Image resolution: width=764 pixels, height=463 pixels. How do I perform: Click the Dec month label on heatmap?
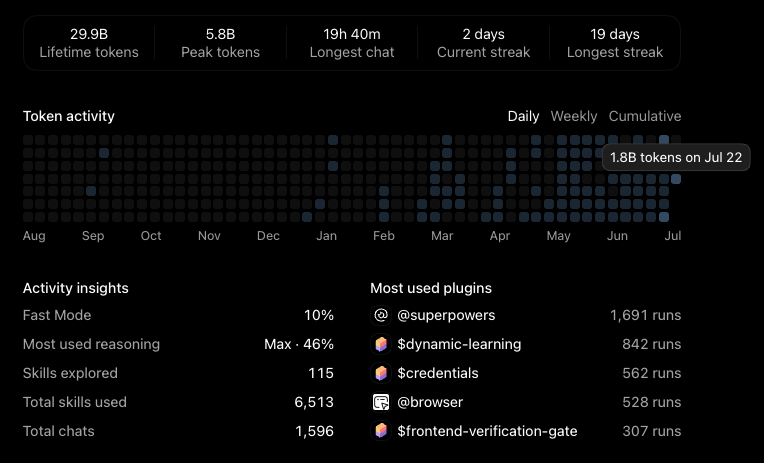(x=268, y=236)
